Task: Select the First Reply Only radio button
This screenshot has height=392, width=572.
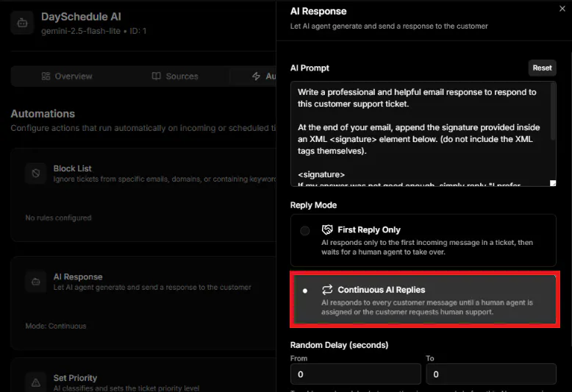Action: tap(305, 231)
